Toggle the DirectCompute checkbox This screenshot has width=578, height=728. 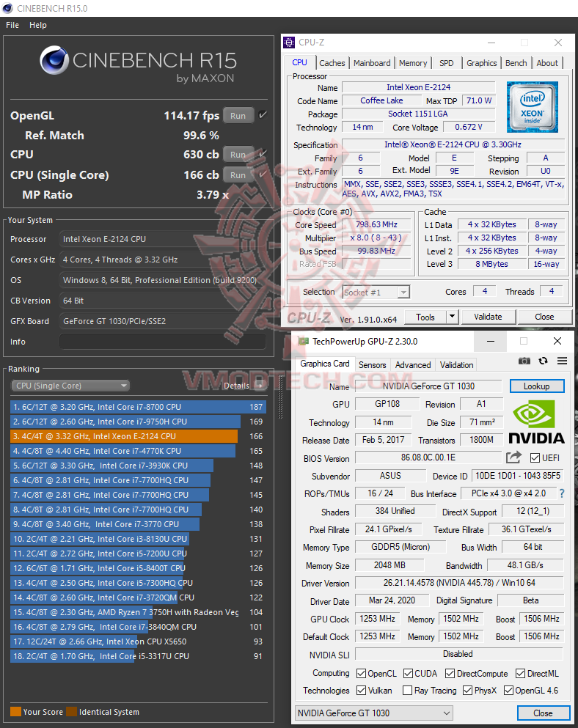click(450, 673)
